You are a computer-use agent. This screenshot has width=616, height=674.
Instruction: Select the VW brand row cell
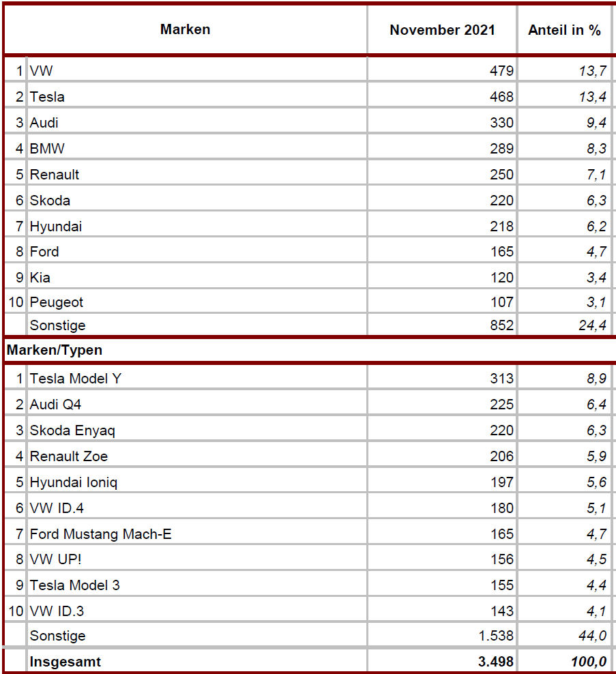197,70
